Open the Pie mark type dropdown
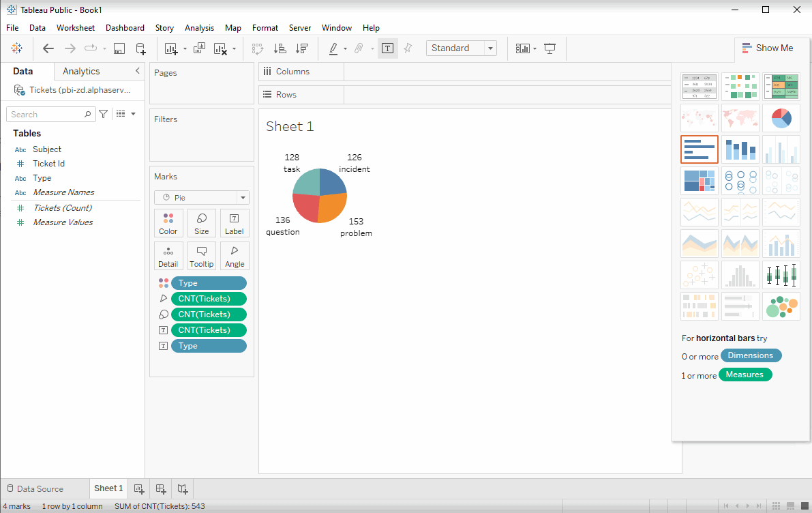The height and width of the screenshot is (513, 812). (x=242, y=197)
